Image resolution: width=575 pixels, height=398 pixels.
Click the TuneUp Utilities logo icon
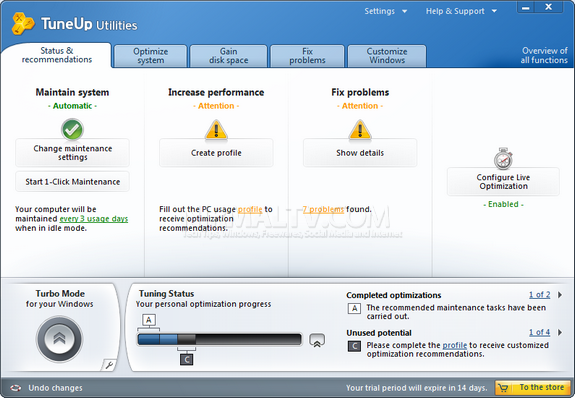click(x=23, y=24)
